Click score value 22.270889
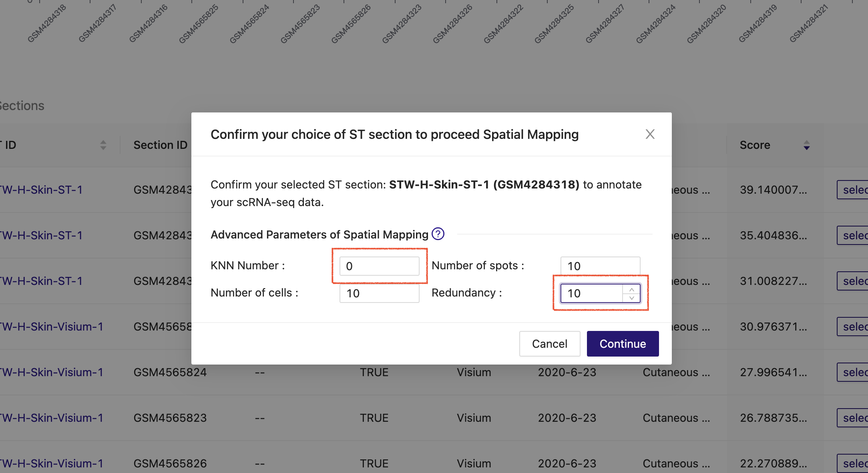The image size is (868, 473). coord(774,463)
